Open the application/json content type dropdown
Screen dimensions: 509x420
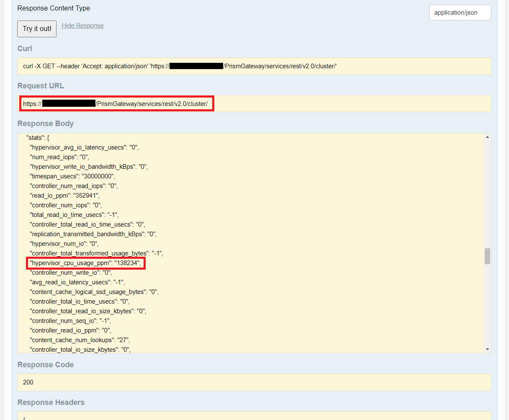click(x=460, y=13)
